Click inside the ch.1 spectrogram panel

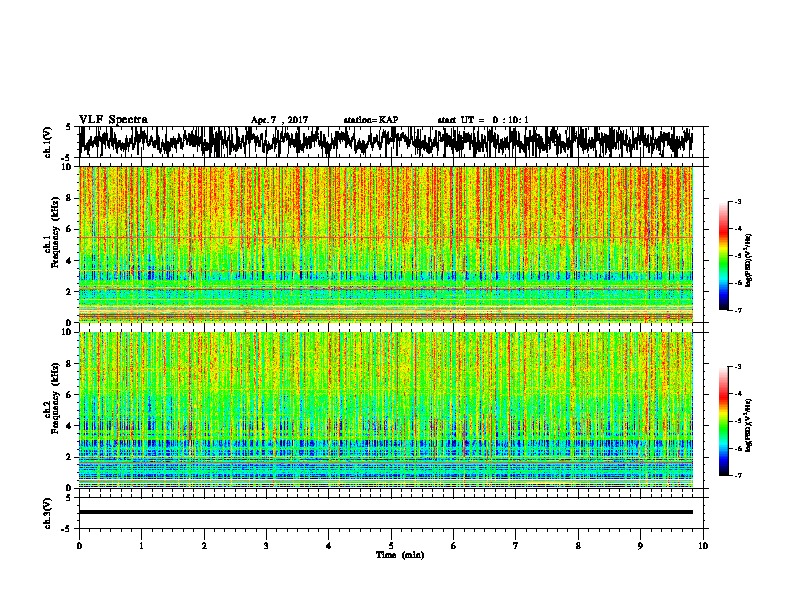point(386,244)
